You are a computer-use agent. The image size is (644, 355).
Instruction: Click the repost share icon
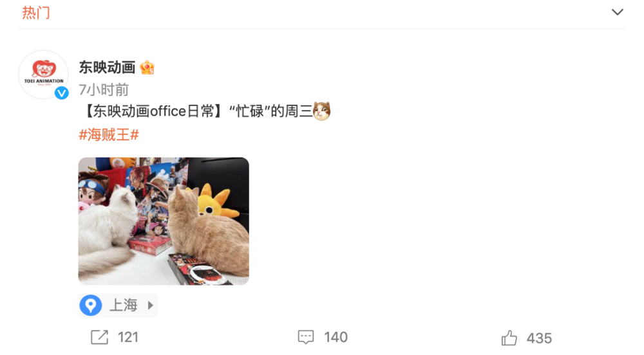coord(99,338)
